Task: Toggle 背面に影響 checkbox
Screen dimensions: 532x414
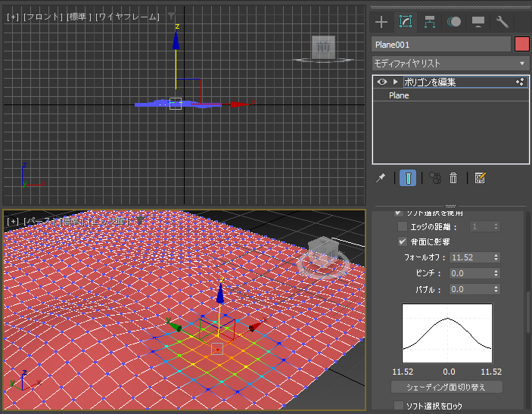Action: [403, 241]
